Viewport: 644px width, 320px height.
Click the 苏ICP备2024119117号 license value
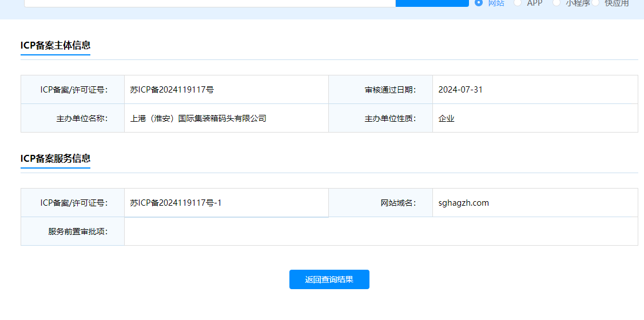172,90
